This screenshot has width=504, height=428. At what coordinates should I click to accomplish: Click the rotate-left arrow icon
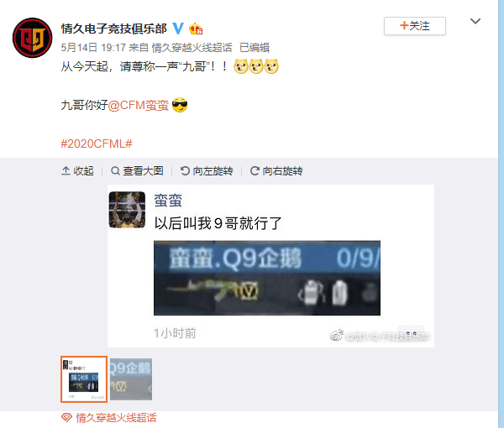click(185, 171)
